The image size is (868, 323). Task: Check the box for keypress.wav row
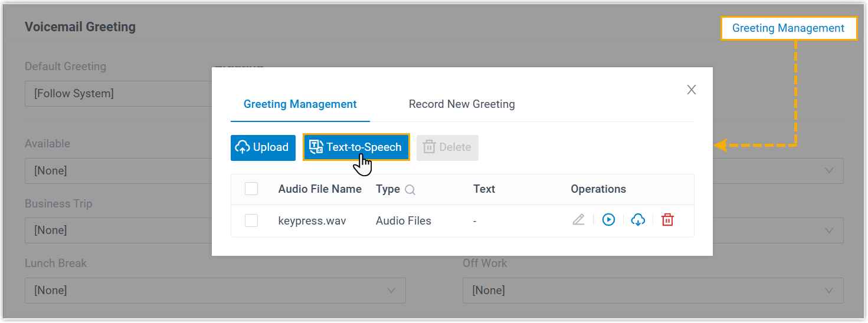[251, 220]
